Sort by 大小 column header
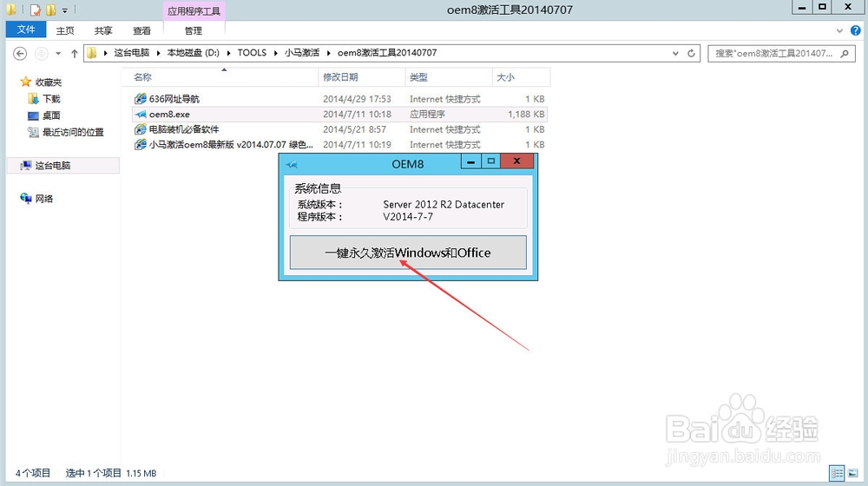This screenshot has width=868, height=486. 521,77
